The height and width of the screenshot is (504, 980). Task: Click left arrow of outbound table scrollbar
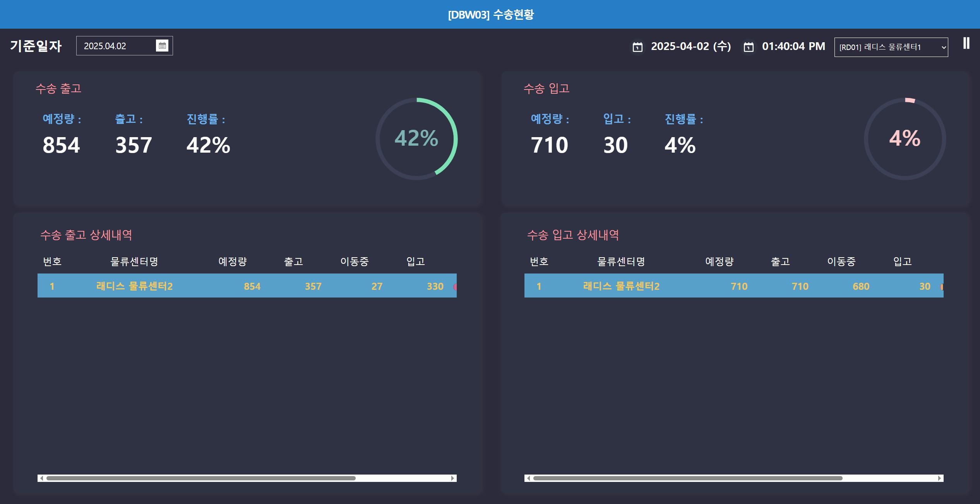(41, 478)
